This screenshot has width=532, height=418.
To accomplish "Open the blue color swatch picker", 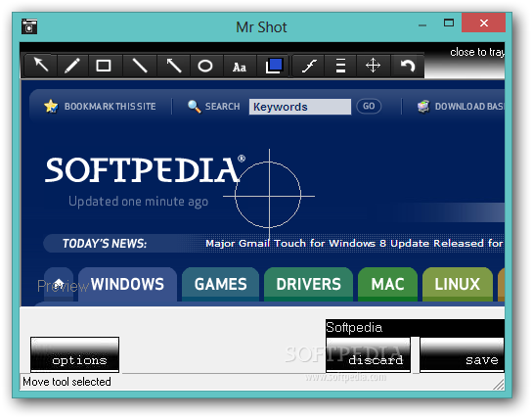I will click(274, 66).
